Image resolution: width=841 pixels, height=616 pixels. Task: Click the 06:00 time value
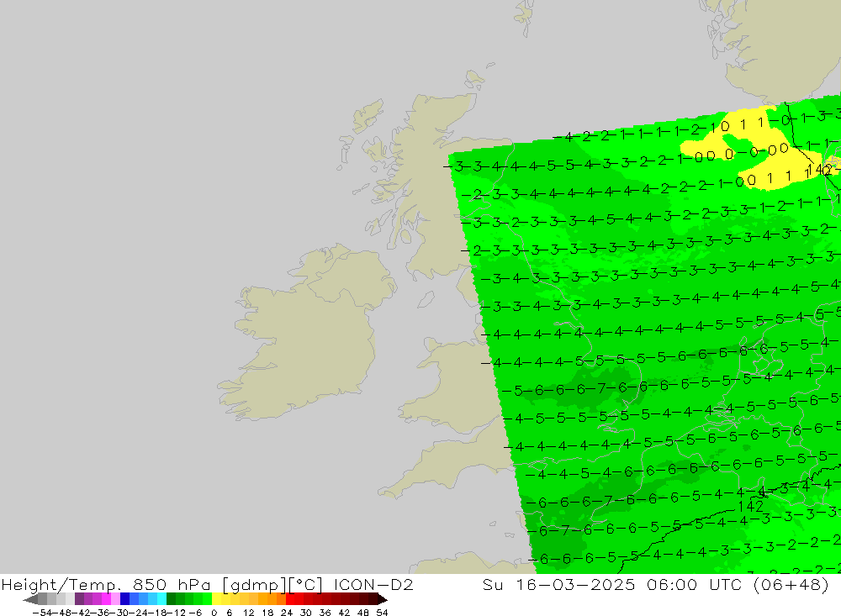point(671,584)
